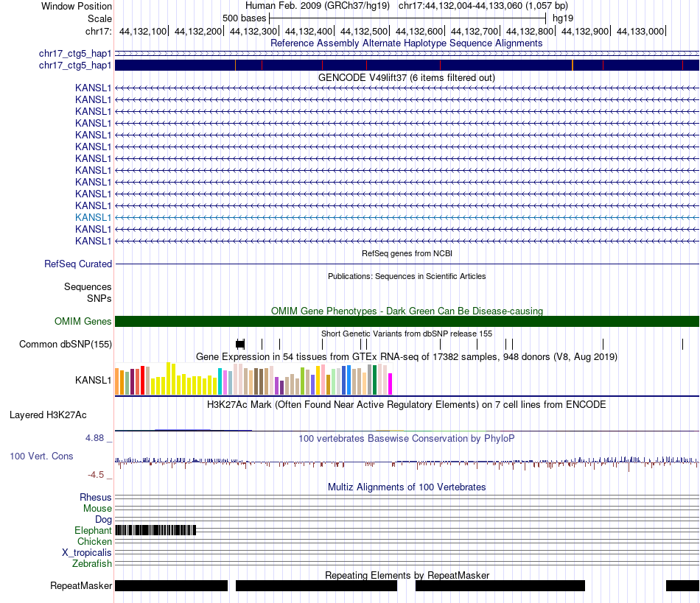Open the OMIM Gene Phenotypes track title
Screen dimensions: 700x603
[x=407, y=311]
